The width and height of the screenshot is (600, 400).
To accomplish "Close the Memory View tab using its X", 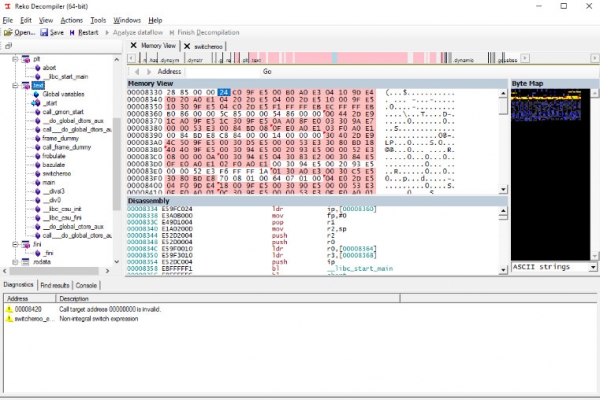I will point(135,46).
